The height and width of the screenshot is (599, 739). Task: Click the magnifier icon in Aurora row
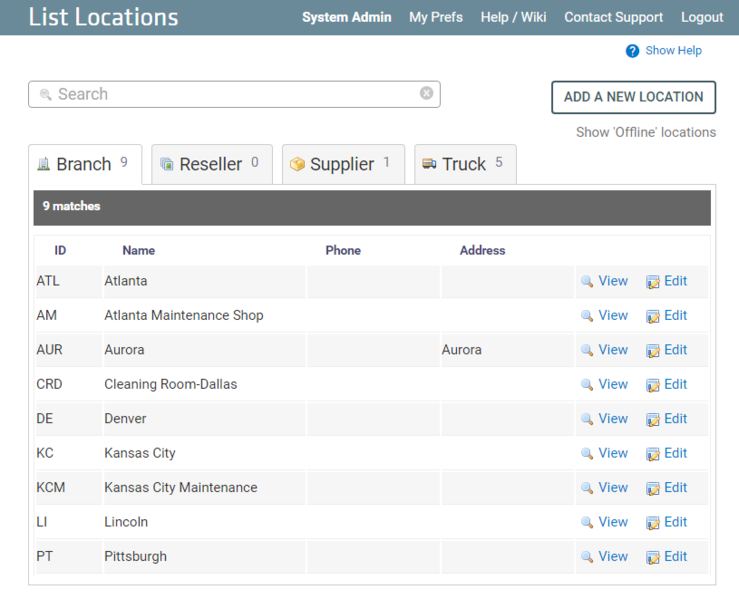click(x=587, y=350)
